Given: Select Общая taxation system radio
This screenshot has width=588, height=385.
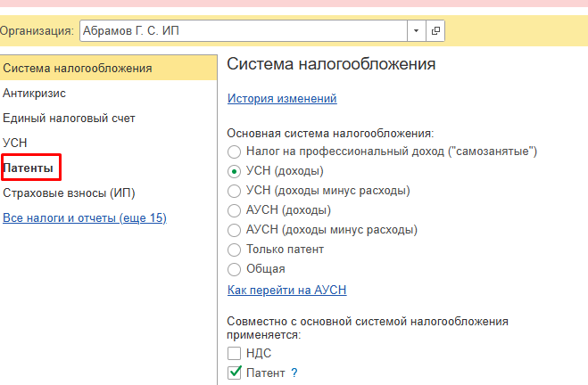Looking at the screenshot, I should 234,269.
